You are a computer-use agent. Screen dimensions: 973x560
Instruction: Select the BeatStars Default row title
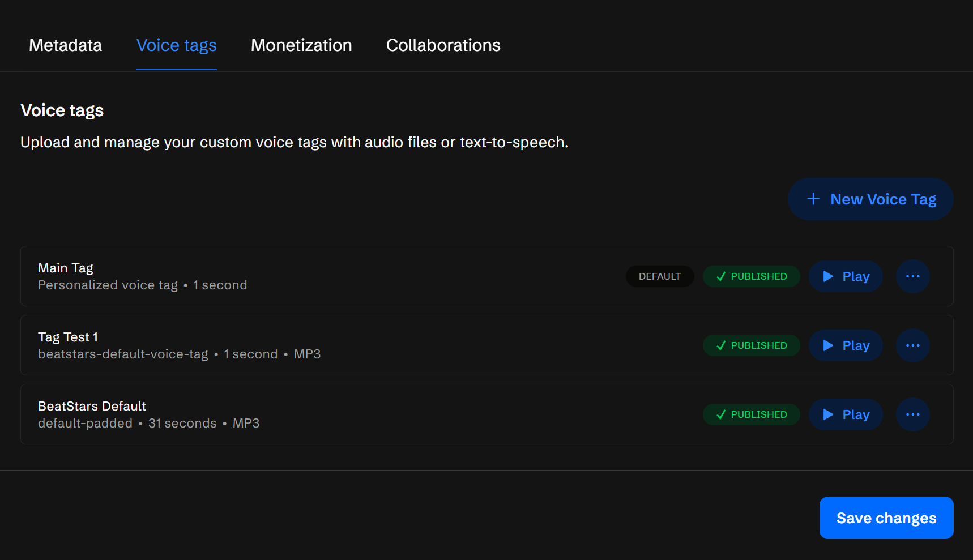point(92,406)
